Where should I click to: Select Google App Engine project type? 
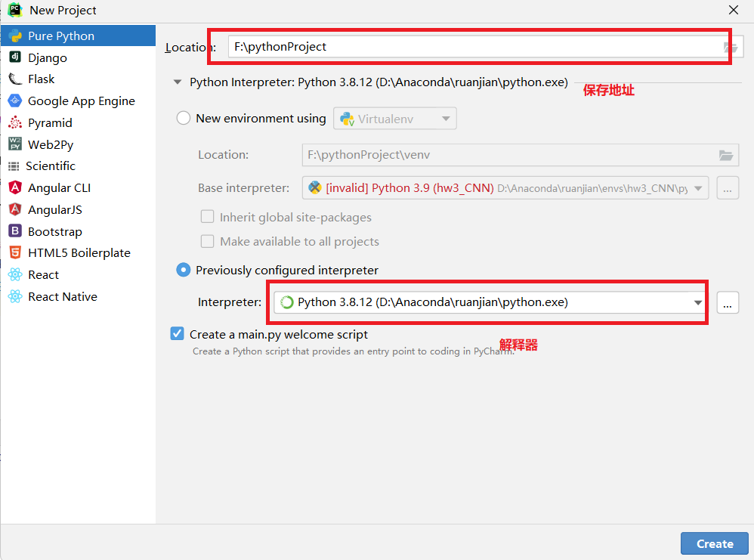tap(78, 101)
